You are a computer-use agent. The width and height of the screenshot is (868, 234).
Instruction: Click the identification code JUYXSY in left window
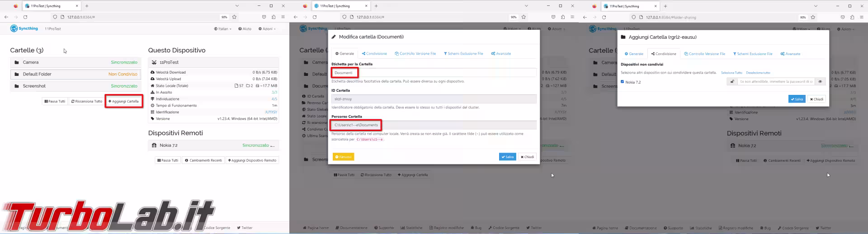(x=271, y=112)
